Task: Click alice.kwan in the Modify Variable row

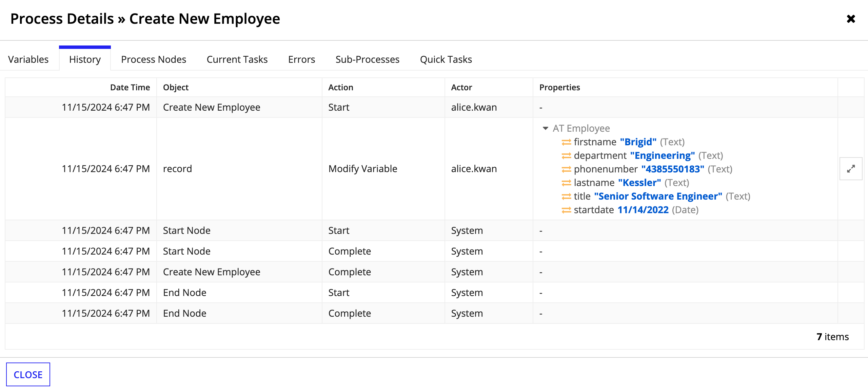Action: click(474, 169)
